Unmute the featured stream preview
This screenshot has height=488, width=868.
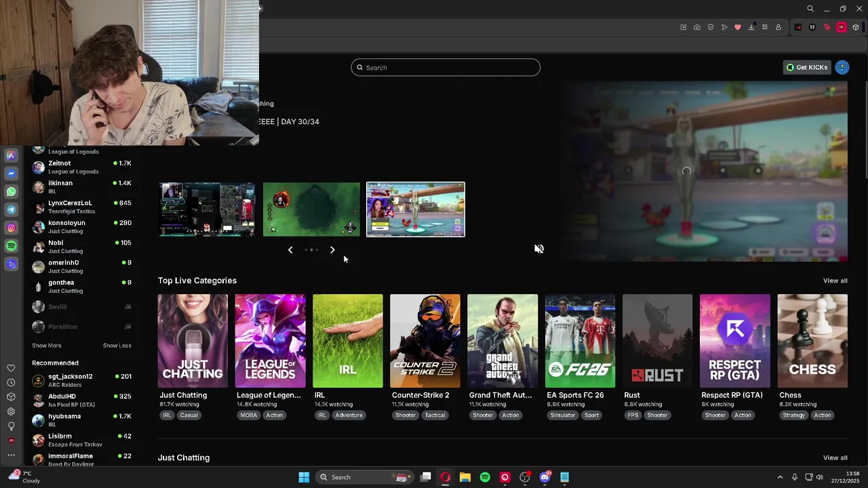click(539, 249)
